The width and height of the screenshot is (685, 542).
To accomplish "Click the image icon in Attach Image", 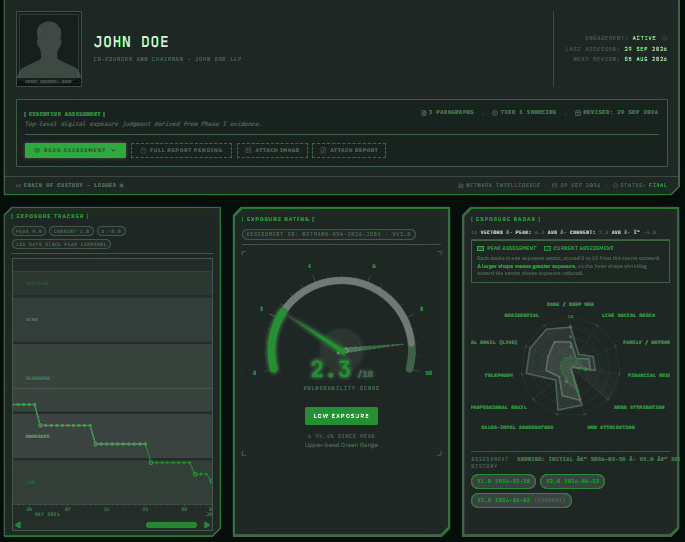I will pos(248,150).
